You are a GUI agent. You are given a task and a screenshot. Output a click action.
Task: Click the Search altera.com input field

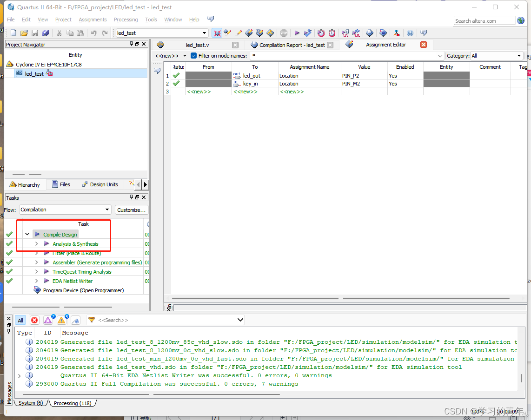pyautogui.click(x=484, y=20)
